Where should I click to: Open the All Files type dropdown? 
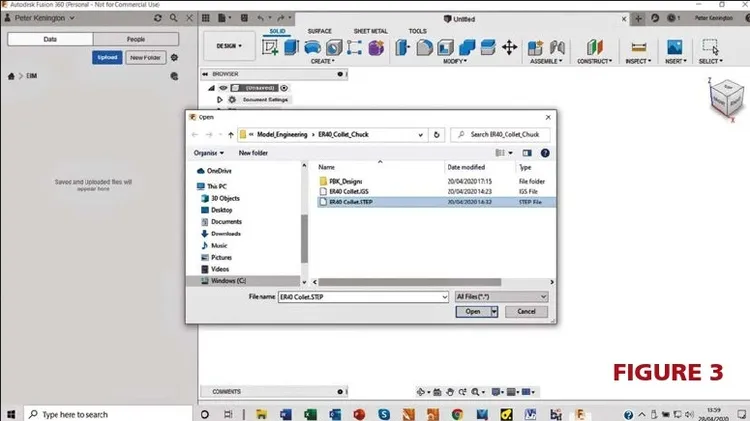click(501, 297)
